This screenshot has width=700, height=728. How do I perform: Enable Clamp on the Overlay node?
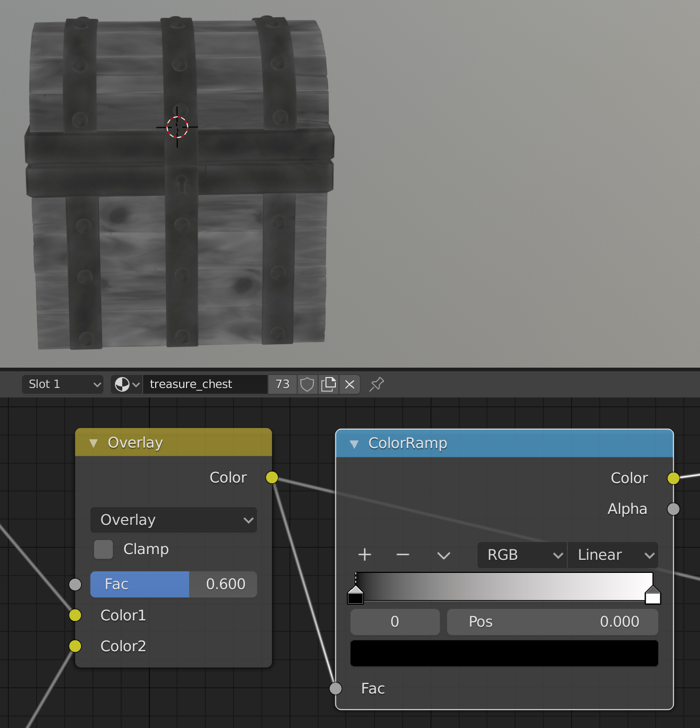tap(103, 549)
